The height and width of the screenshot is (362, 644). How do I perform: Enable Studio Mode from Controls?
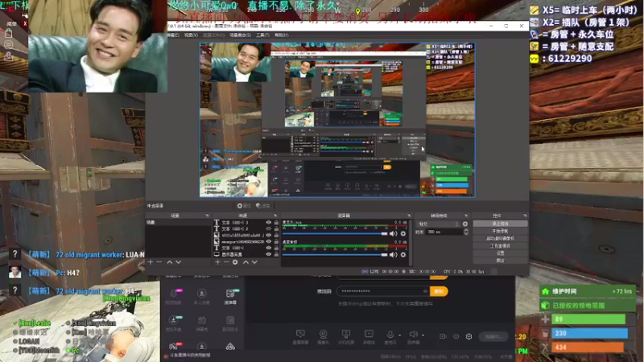[x=500, y=246]
